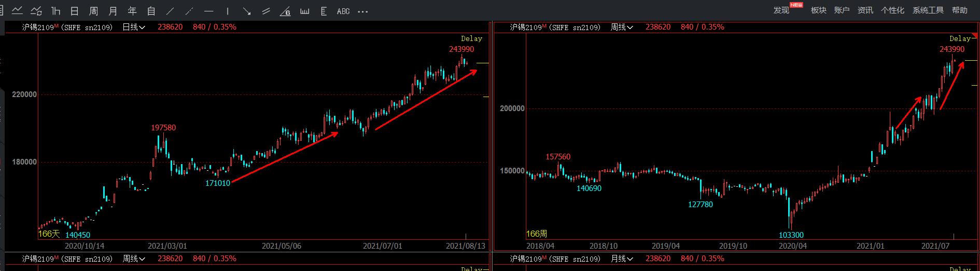Select the dashed extended line tool

click(x=189, y=10)
